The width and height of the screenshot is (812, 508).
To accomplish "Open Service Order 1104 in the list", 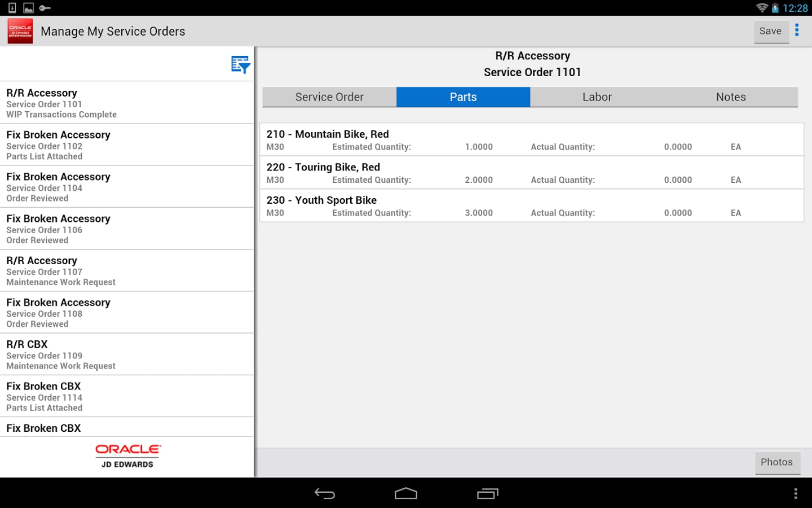I will pyautogui.click(x=127, y=187).
